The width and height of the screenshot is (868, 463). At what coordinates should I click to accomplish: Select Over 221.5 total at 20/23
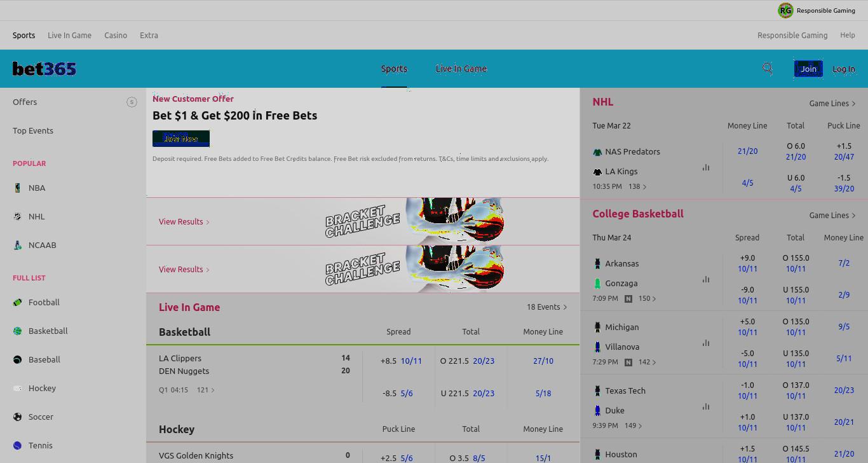(468, 361)
